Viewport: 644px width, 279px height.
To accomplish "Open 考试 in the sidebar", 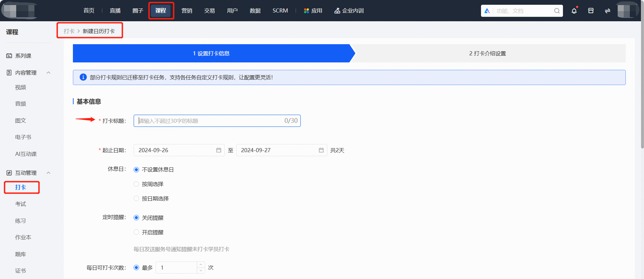I will [21, 204].
